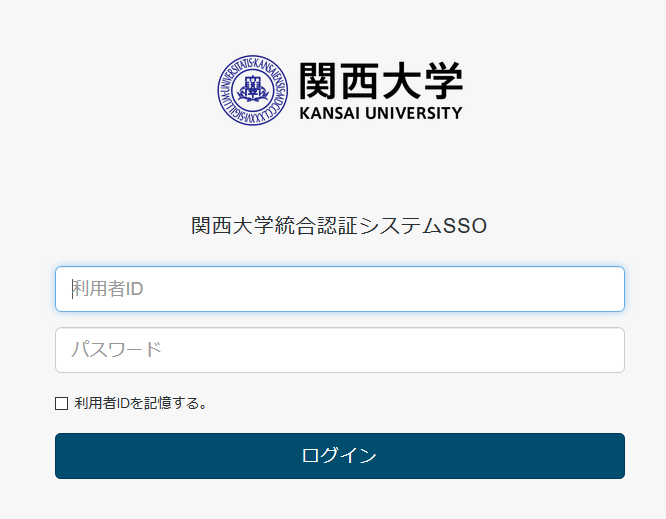666x519 pixels.
Task: Click the ログイン text on the dark button
Action: (x=339, y=456)
